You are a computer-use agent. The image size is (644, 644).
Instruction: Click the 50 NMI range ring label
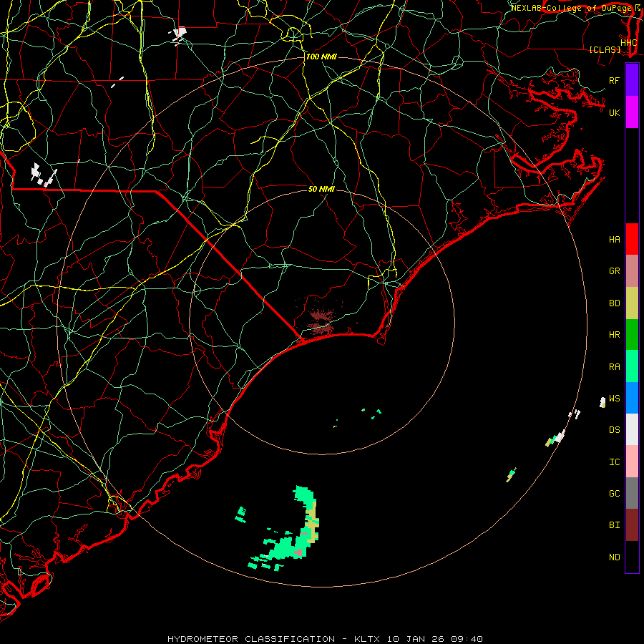tap(321, 189)
